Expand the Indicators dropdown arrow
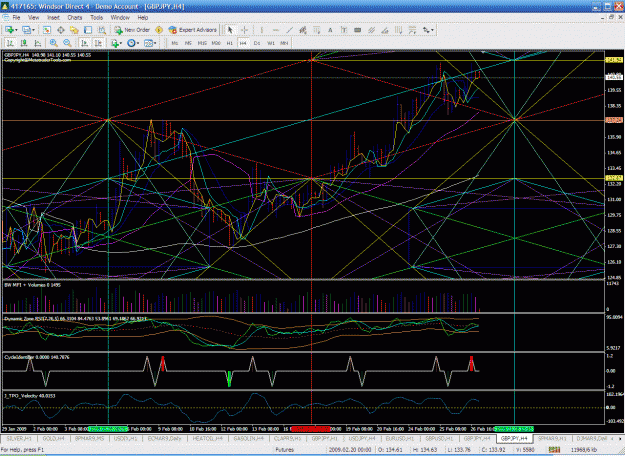 pos(121,43)
